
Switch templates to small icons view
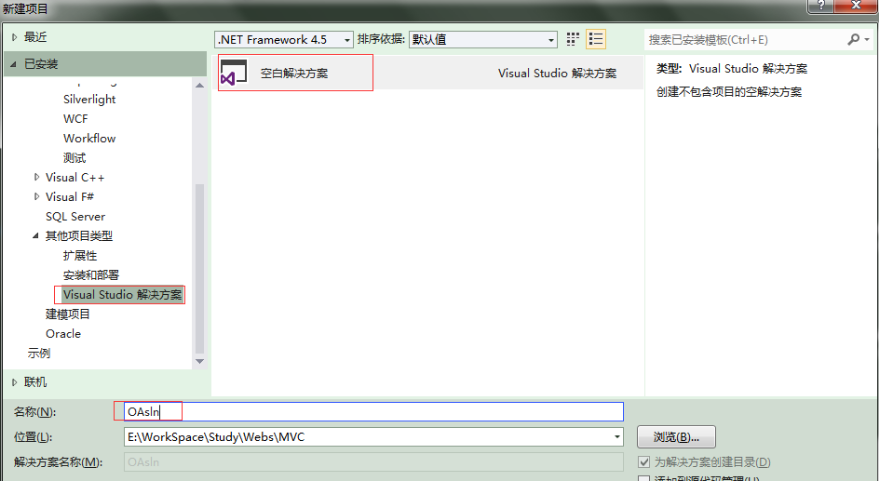[572, 39]
